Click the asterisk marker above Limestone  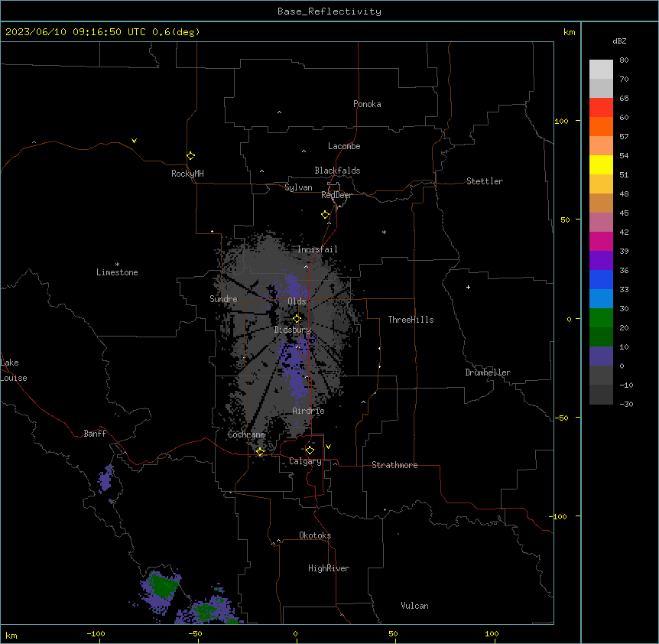coord(117,265)
